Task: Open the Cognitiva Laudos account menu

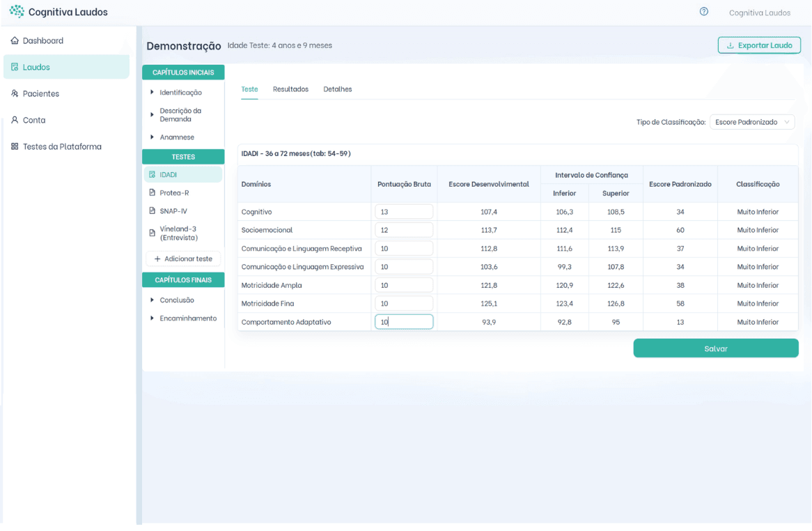Action: click(760, 13)
